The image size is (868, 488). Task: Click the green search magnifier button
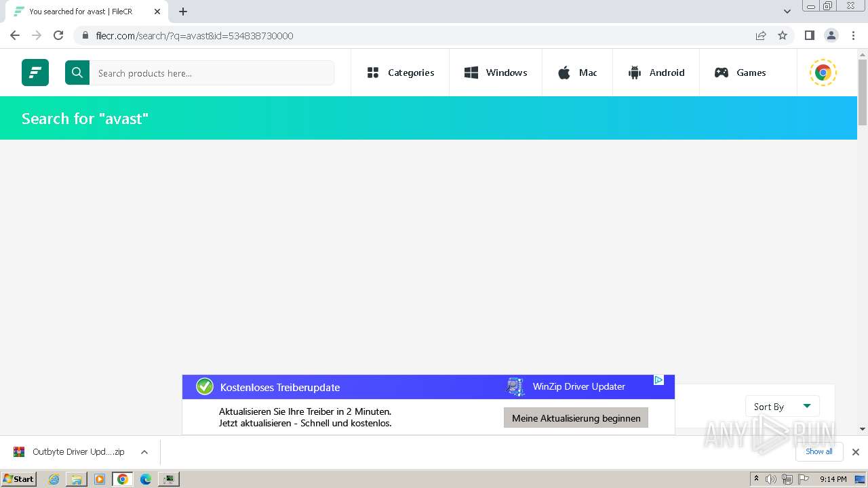click(x=77, y=73)
